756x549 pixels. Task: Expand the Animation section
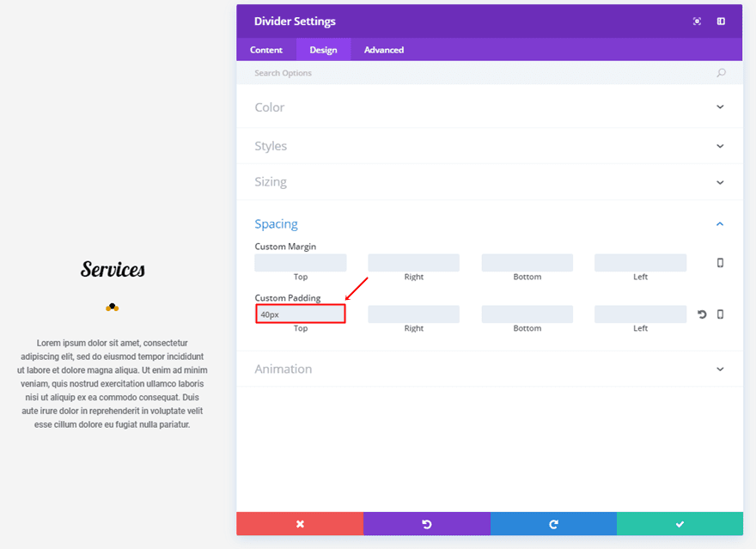(720, 369)
